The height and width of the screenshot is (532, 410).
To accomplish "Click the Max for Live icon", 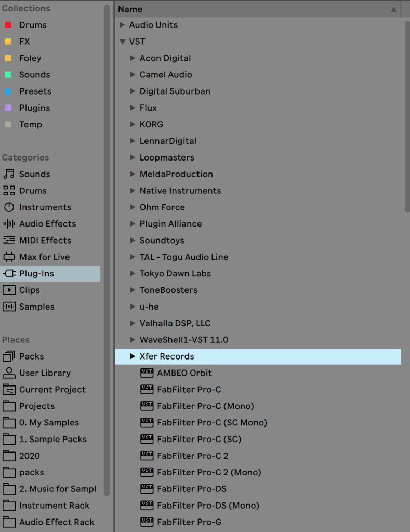I will [9, 257].
